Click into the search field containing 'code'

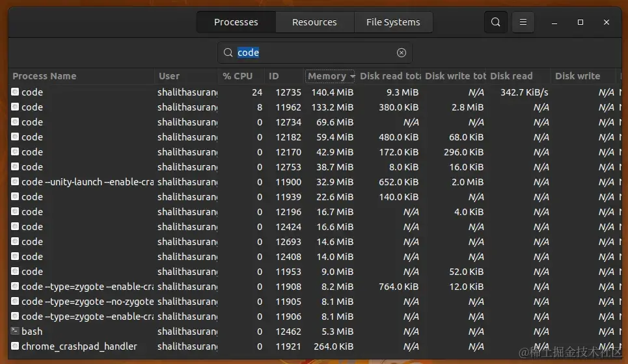pos(314,53)
